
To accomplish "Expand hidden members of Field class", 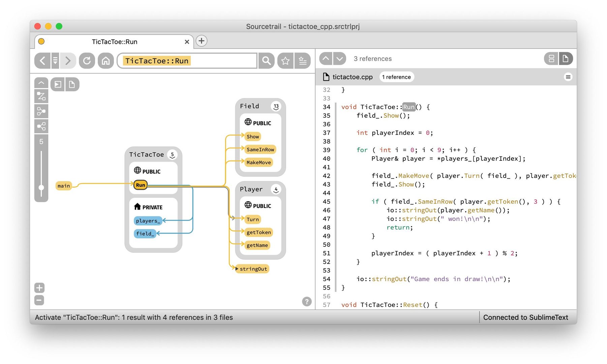I will [276, 107].
